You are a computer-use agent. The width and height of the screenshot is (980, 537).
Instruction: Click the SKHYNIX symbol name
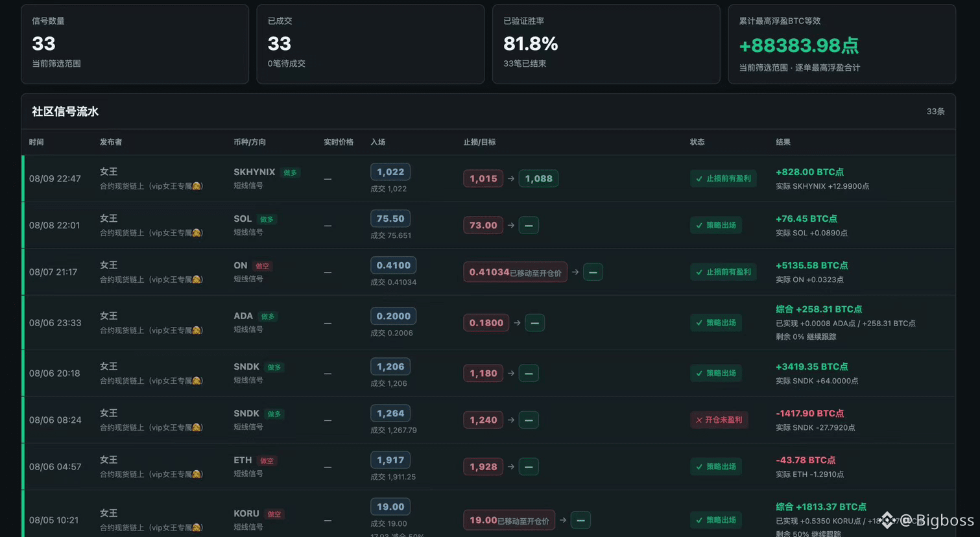coord(254,172)
